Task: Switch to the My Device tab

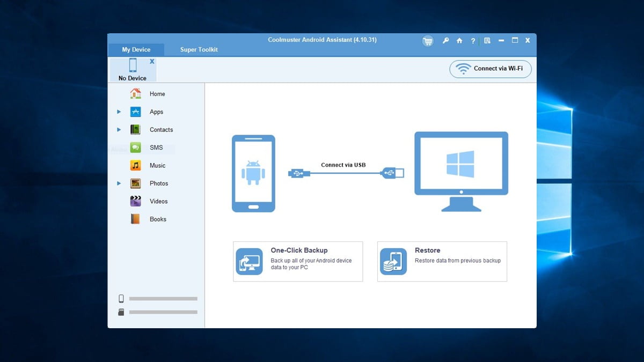Action: point(136,50)
